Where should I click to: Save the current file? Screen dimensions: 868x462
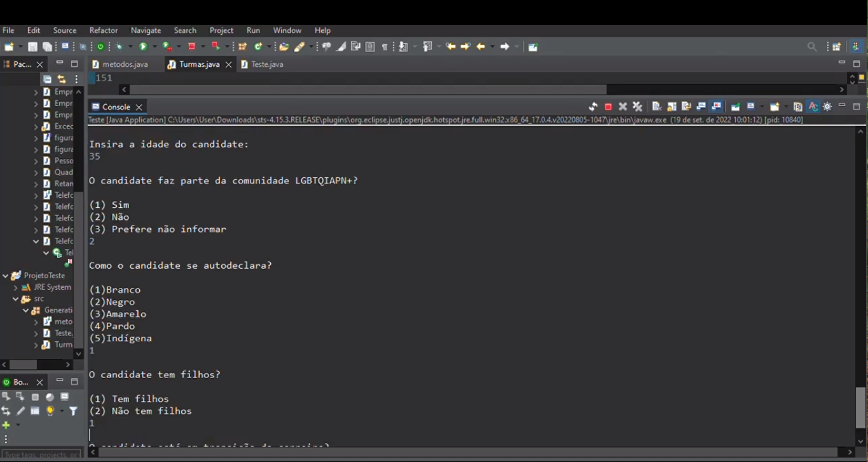(32, 46)
